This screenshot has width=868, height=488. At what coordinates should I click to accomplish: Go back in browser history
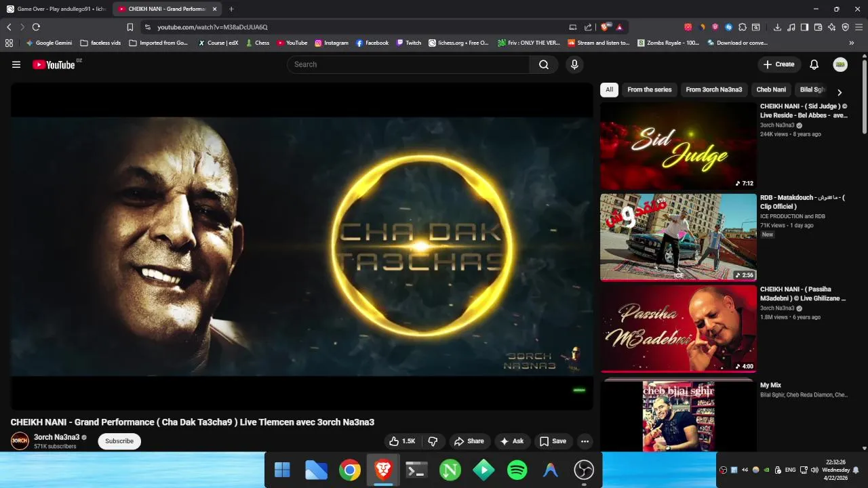[x=9, y=27]
